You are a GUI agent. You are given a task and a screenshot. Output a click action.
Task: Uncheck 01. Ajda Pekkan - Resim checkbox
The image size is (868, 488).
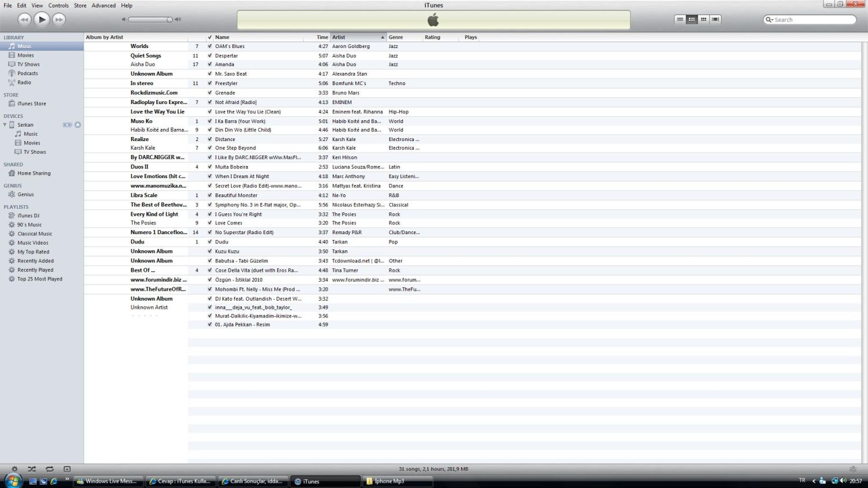coord(209,324)
